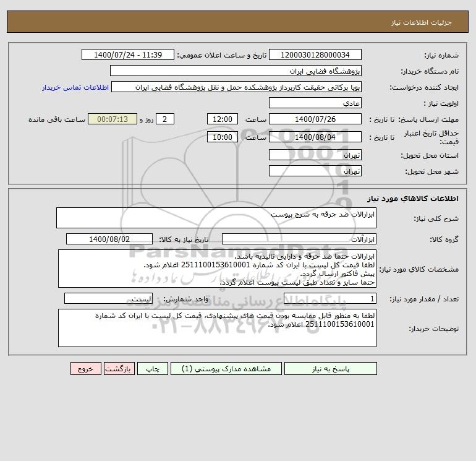
Task: Click the label مشخصات کالای مورد نیاز
Action: pyautogui.click(x=419, y=269)
